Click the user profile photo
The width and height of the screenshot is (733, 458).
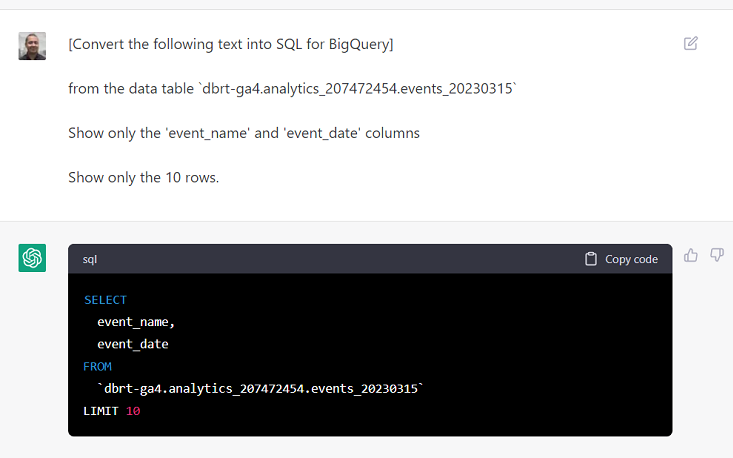[32, 46]
